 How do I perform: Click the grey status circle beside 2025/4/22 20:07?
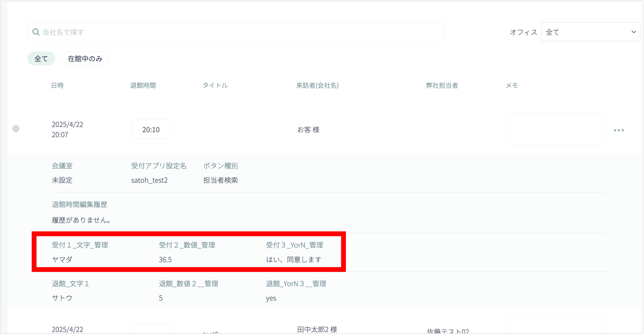coord(16,129)
